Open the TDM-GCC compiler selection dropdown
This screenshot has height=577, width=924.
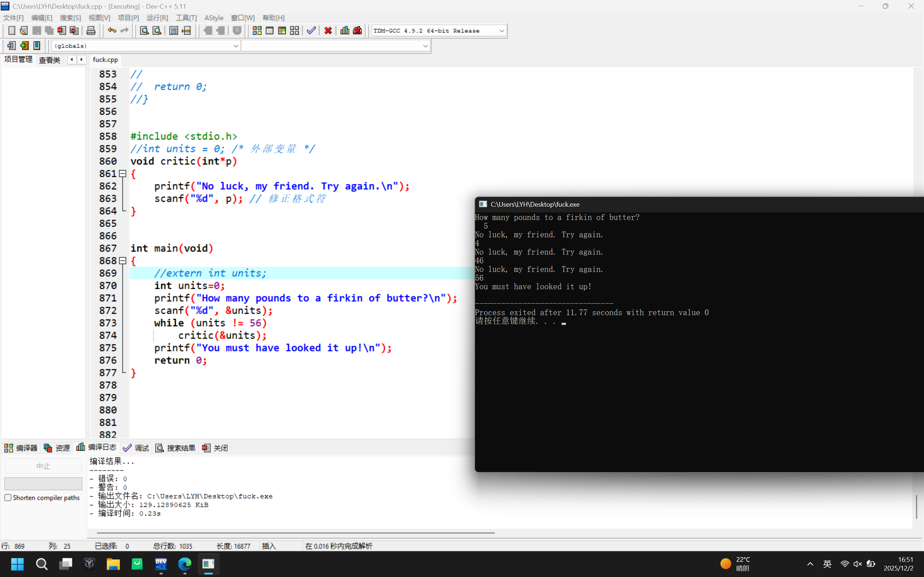pos(501,31)
